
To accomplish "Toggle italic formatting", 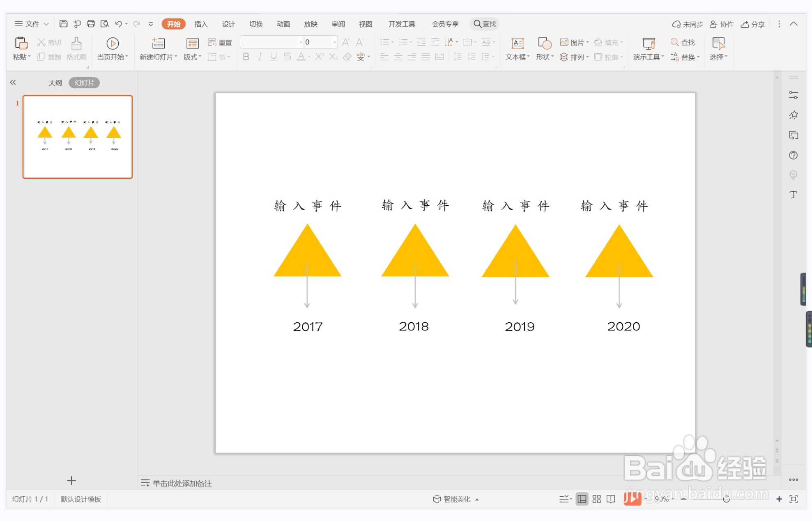I will click(x=260, y=57).
